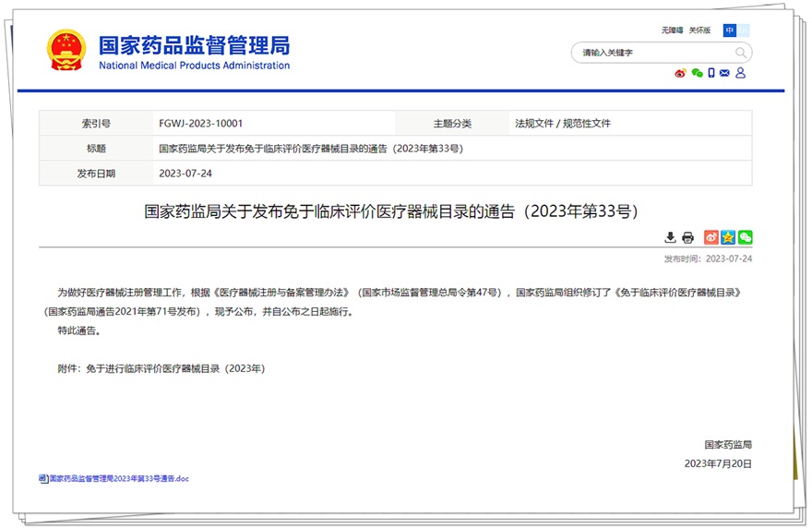Click the 国家药品监督管理局 site title

point(194,45)
